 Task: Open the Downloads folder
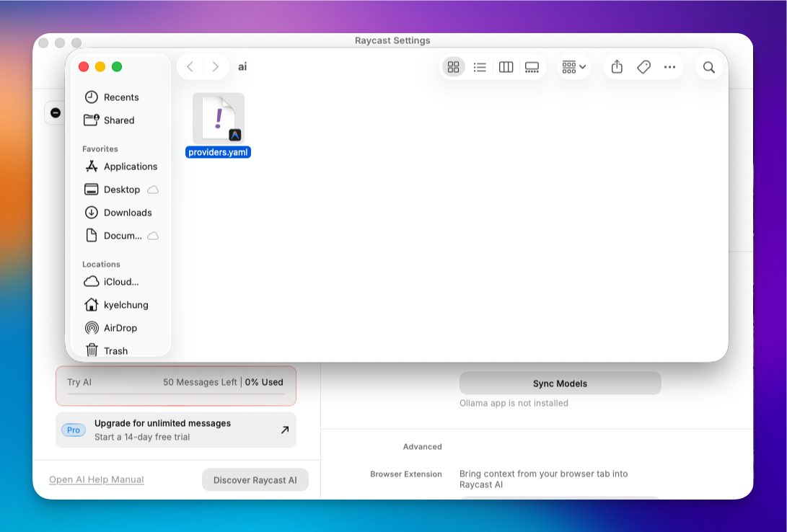[x=128, y=212]
